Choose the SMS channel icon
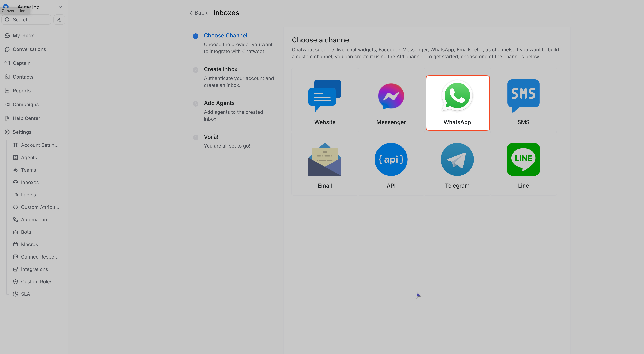 [523, 96]
